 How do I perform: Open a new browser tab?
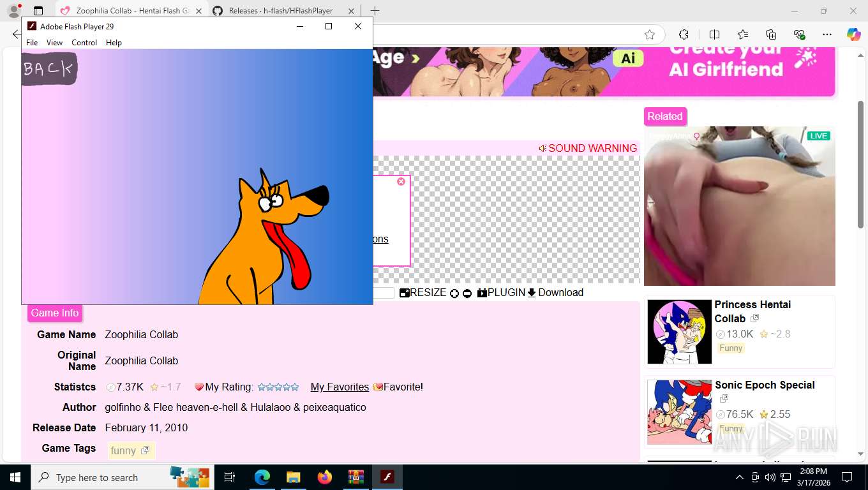tap(375, 11)
